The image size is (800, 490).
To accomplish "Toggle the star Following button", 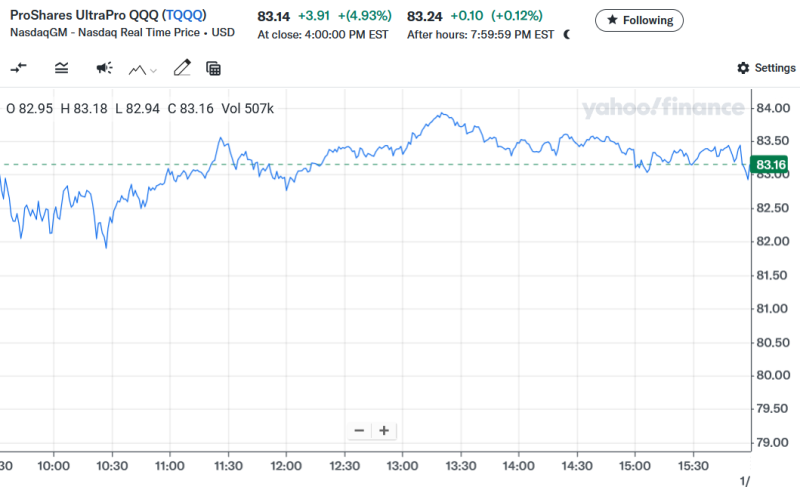I will 639,20.
